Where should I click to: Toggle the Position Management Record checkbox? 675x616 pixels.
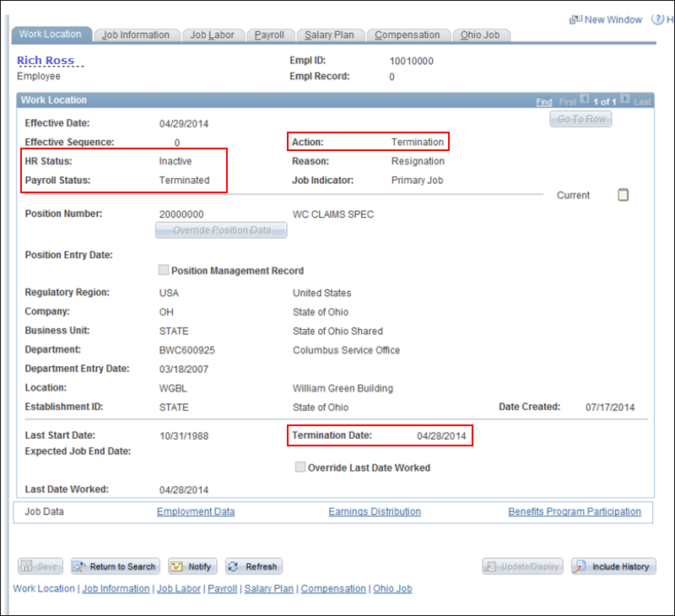164,271
